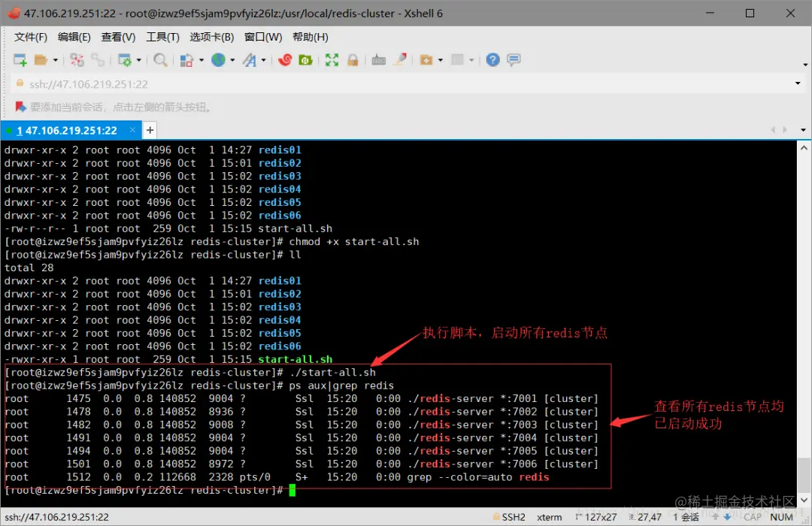Open Help blue question mark icon
Image resolution: width=812 pixels, height=526 pixels.
tap(492, 60)
